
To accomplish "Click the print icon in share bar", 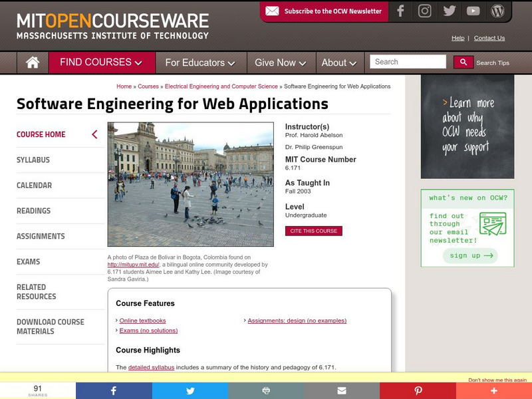I will [266, 390].
